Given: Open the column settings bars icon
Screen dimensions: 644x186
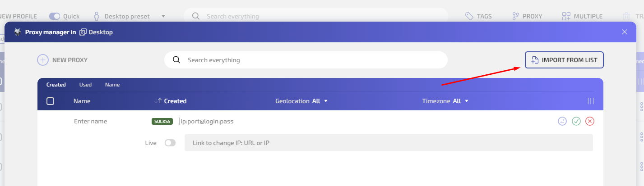Looking at the screenshot, I should pyautogui.click(x=590, y=101).
